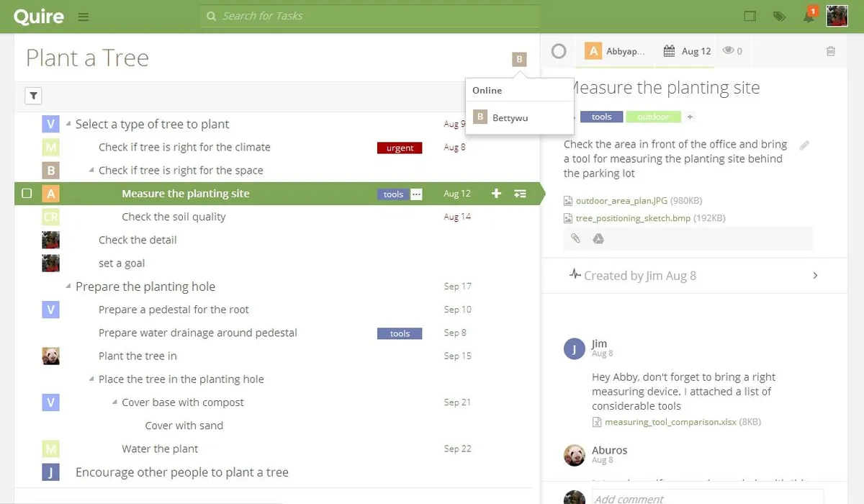Click the tools tag in the detail panel
Image resolution: width=864 pixels, height=504 pixels.
click(x=601, y=117)
